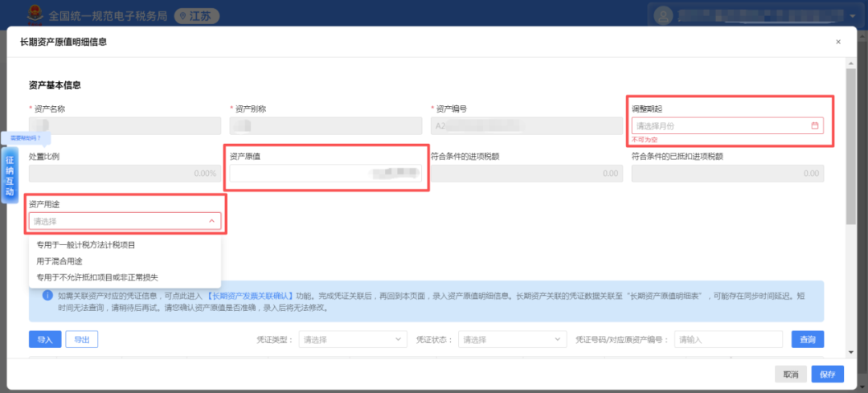The image size is (868, 393).
Task: Click the 处置比例 field showing 0.00%
Action: point(125,174)
